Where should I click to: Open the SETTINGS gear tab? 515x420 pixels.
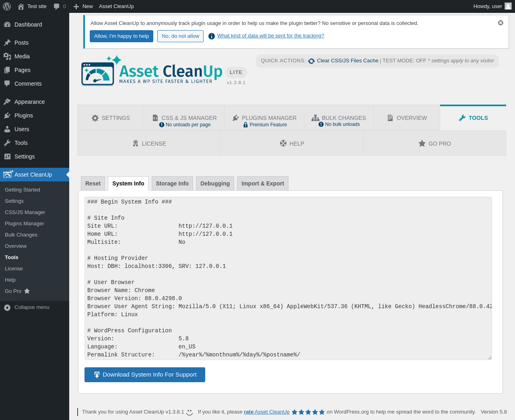(111, 118)
